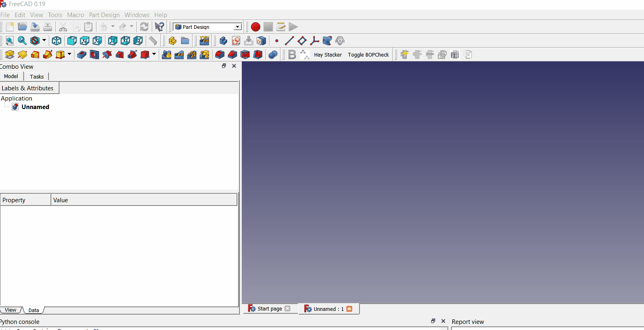Click the Create Body icon
644x330 pixels.
223,41
